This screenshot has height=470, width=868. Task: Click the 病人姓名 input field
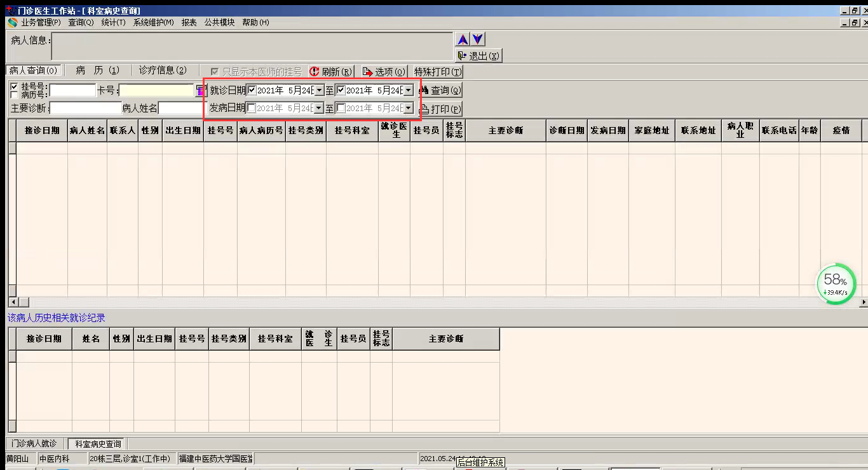(180, 108)
